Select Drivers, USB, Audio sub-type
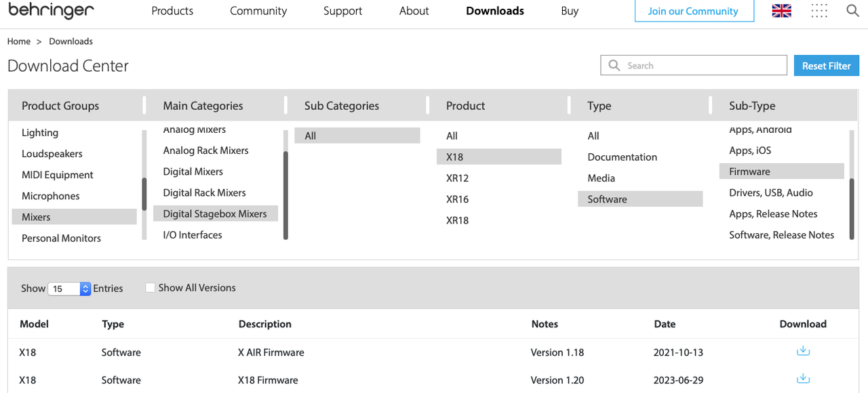Image resolution: width=868 pixels, height=393 pixels. pos(770,192)
